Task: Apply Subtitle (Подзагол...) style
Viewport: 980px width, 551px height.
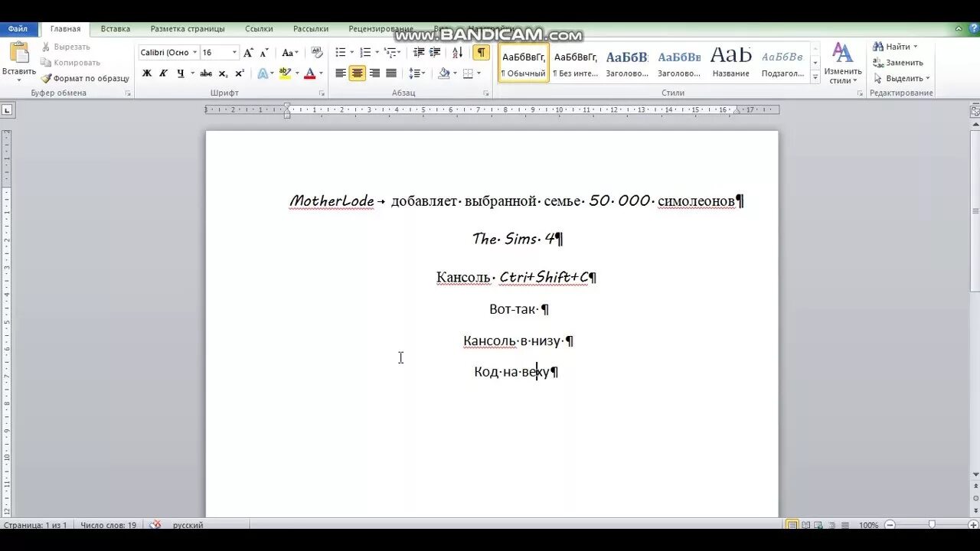Action: point(782,63)
